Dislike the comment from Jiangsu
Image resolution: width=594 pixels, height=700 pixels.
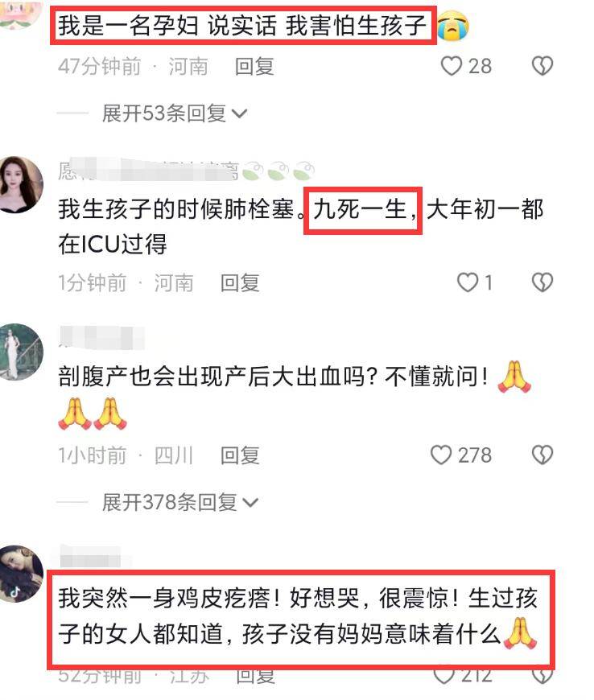[x=542, y=677]
